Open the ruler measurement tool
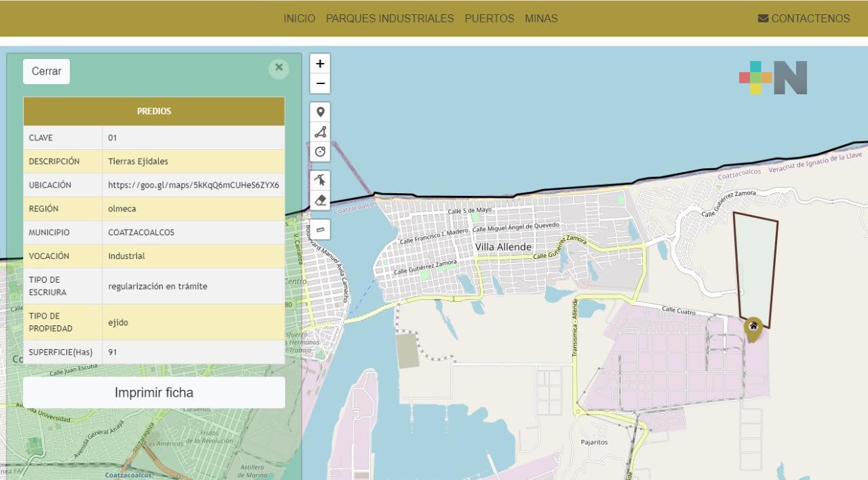868x480 pixels. click(320, 229)
